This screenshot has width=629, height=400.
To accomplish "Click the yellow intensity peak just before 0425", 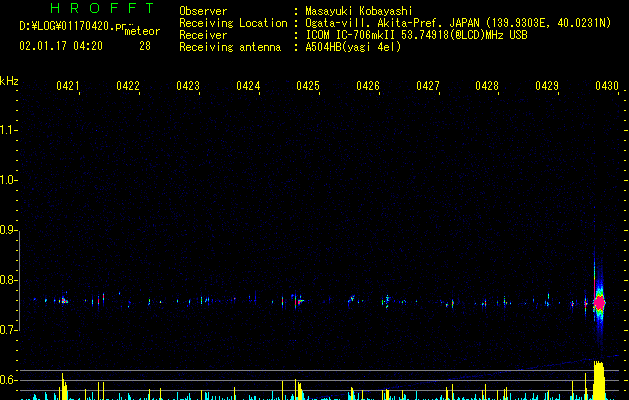I will point(298,390).
